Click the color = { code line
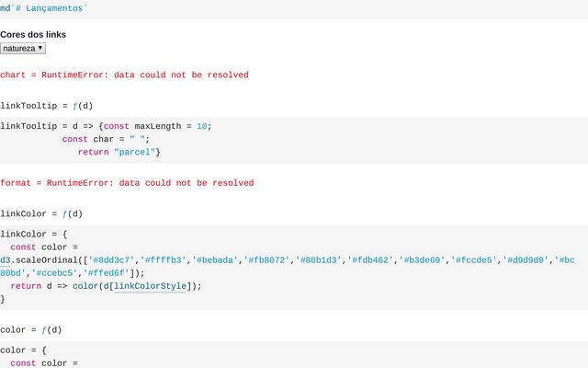This screenshot has height=368, width=588. point(20,351)
